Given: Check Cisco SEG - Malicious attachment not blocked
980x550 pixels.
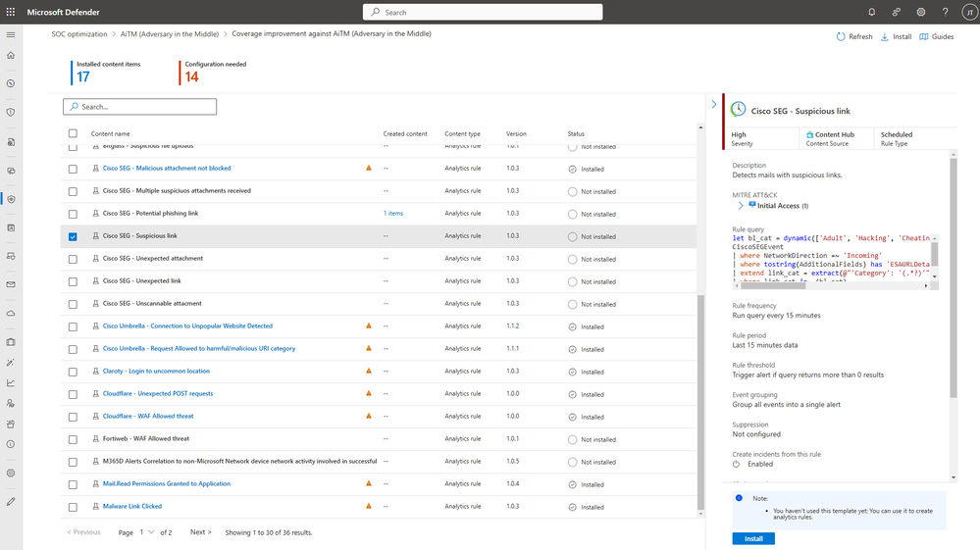Looking at the screenshot, I should 74,170.
